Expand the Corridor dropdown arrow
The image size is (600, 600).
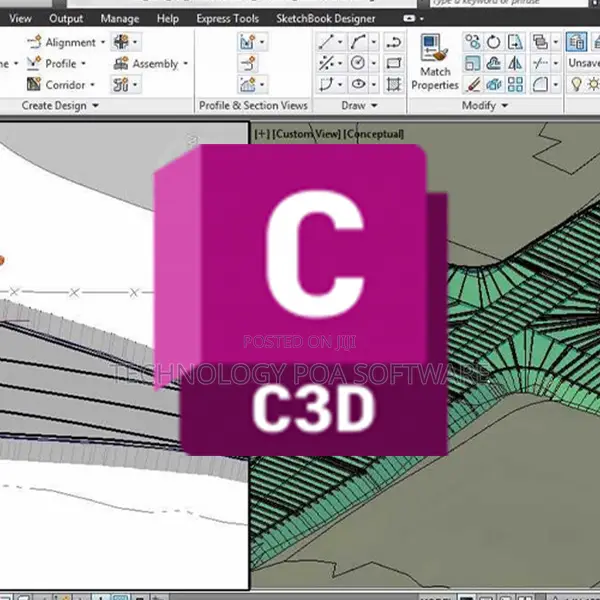(x=93, y=85)
